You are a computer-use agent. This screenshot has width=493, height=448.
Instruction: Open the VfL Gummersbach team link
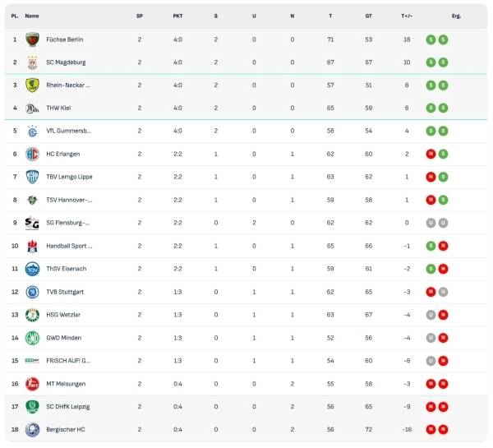[x=68, y=131]
